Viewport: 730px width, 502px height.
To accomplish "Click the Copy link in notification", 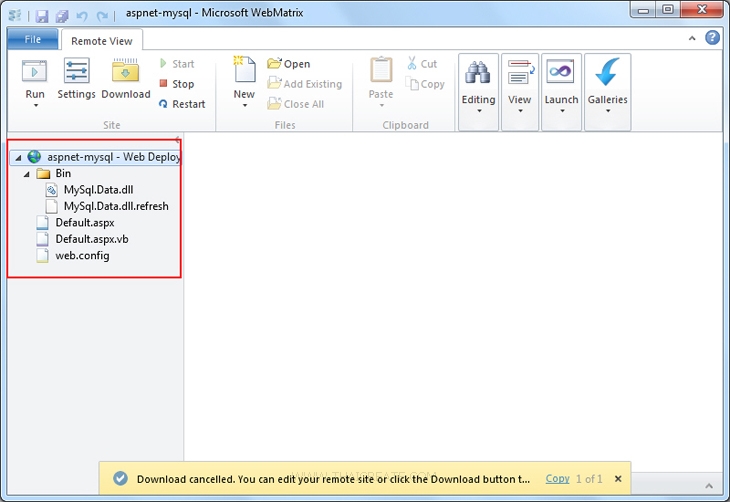I will coord(557,479).
